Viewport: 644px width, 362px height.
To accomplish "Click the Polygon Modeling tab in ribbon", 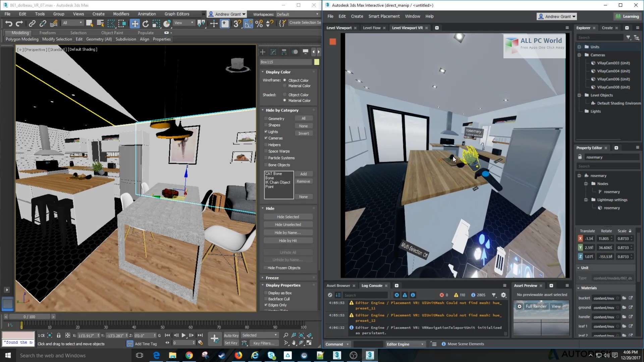I will pyautogui.click(x=21, y=39).
